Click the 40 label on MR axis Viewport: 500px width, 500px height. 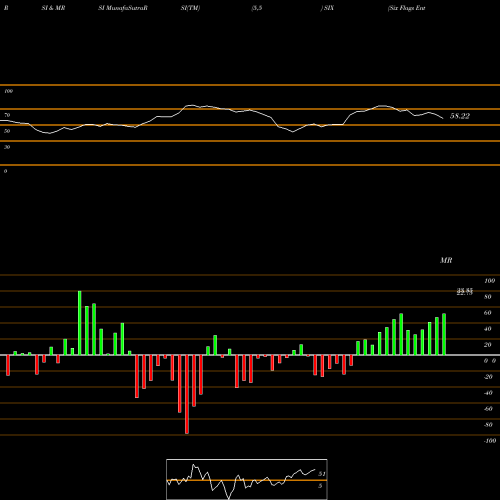[488, 329]
